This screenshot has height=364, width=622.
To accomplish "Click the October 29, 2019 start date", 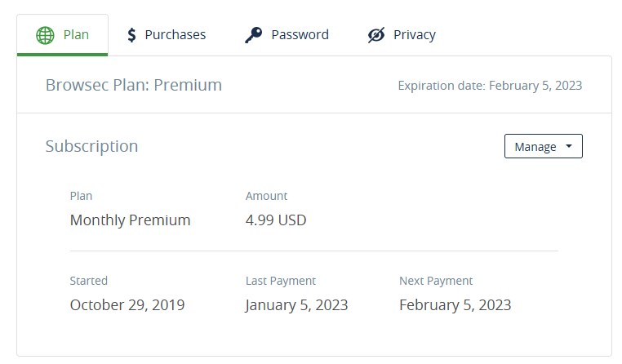I will (127, 305).
